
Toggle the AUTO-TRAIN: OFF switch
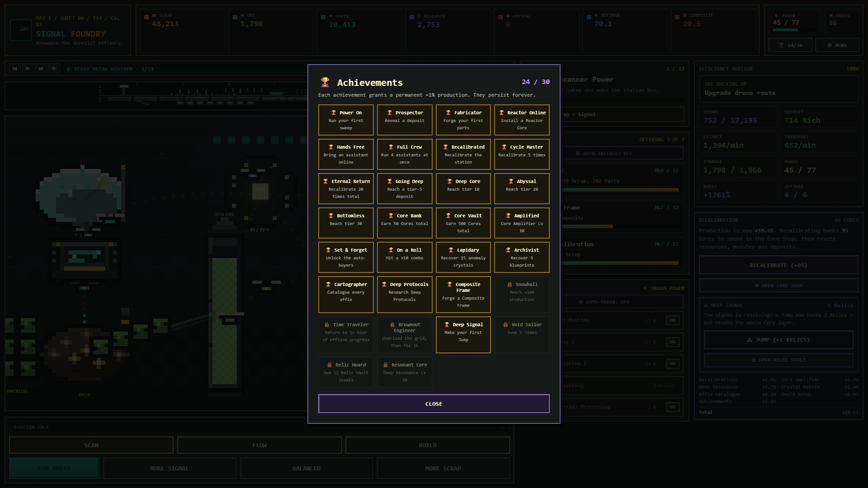point(607,302)
